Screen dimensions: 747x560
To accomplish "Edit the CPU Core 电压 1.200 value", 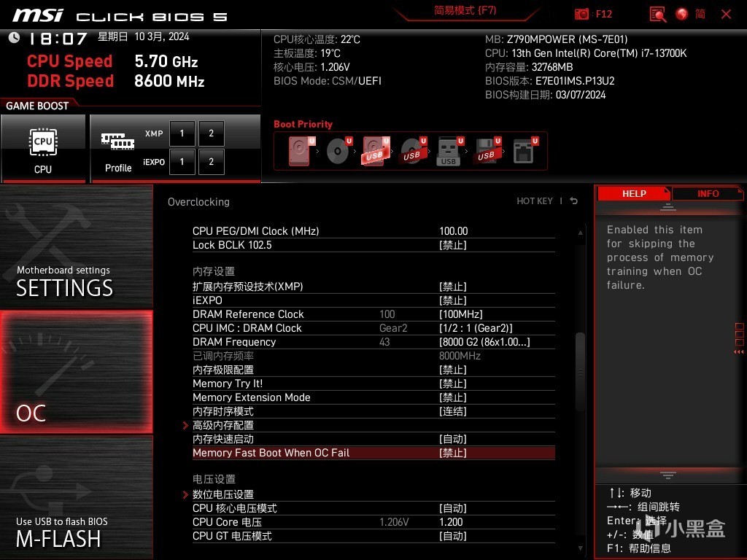I will (x=451, y=522).
